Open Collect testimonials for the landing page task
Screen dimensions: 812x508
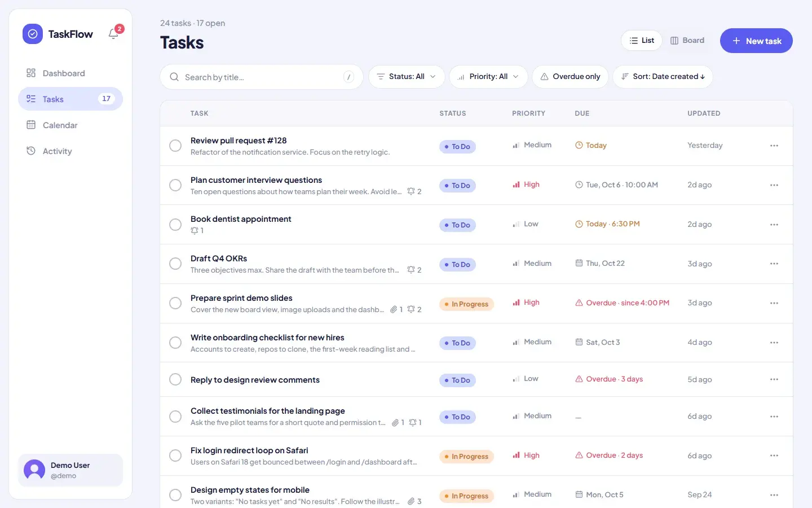click(268, 411)
